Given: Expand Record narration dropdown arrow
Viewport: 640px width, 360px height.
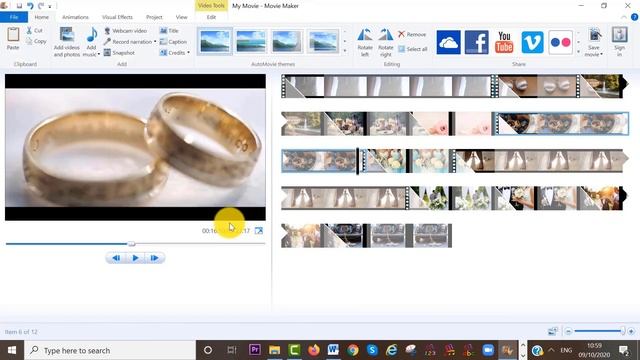Looking at the screenshot, I should [x=155, y=42].
